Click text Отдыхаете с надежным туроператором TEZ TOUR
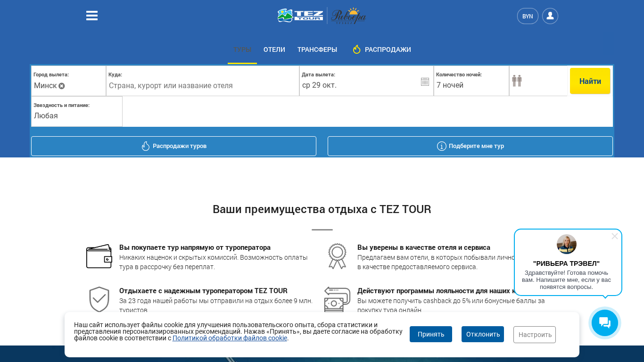The height and width of the screenshot is (362, 644). pos(203,291)
